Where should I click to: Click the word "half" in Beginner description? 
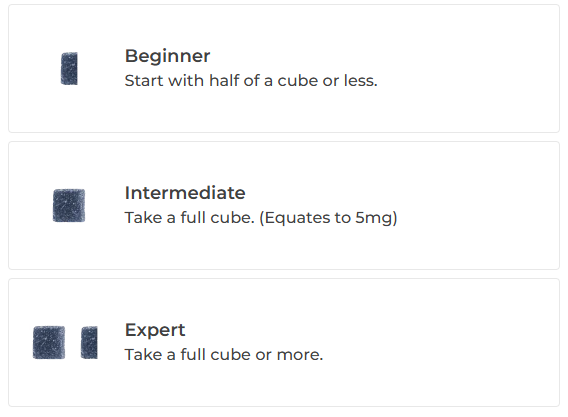point(224,80)
